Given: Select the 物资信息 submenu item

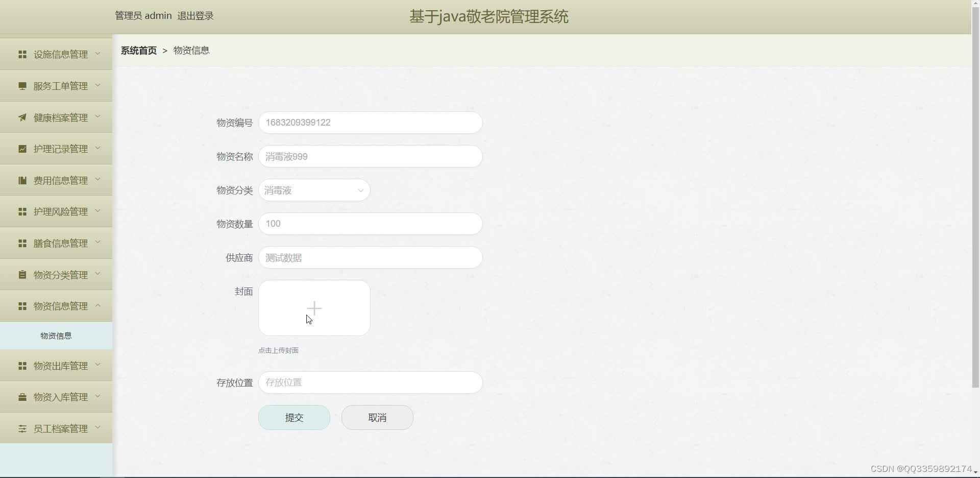Looking at the screenshot, I should tap(56, 336).
